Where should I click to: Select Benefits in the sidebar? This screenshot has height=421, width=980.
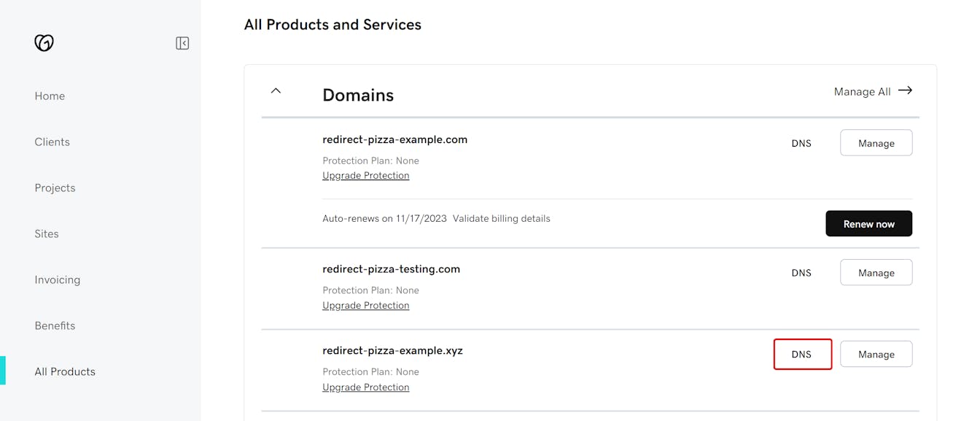55,325
